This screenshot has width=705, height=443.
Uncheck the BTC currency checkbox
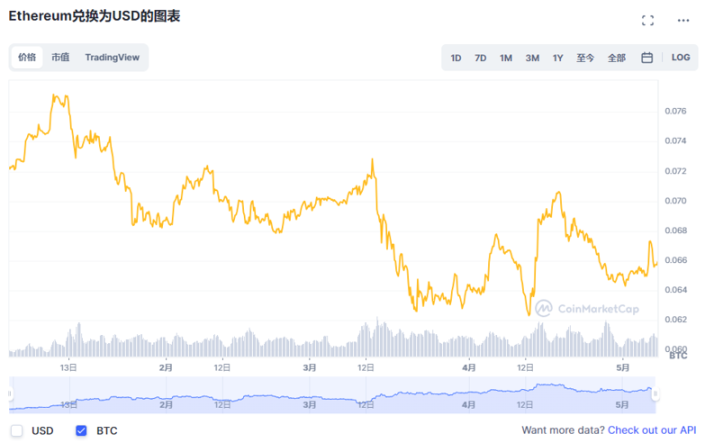coord(81,431)
